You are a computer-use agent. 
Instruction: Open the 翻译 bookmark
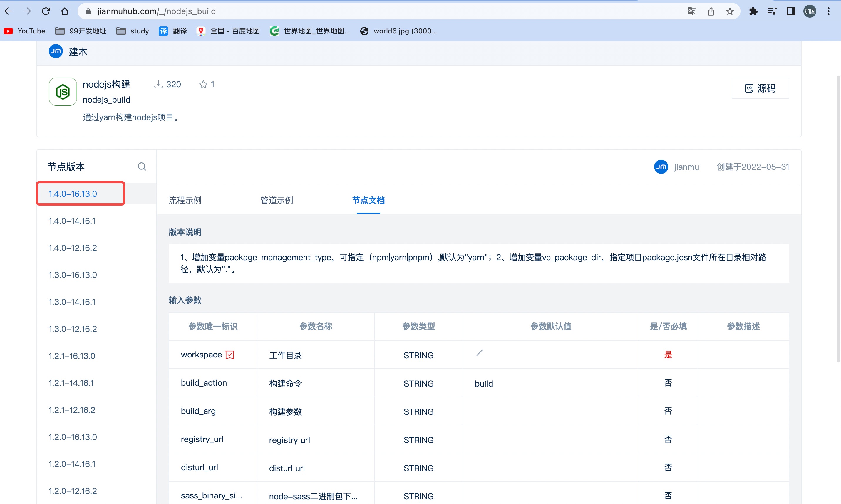pyautogui.click(x=173, y=31)
